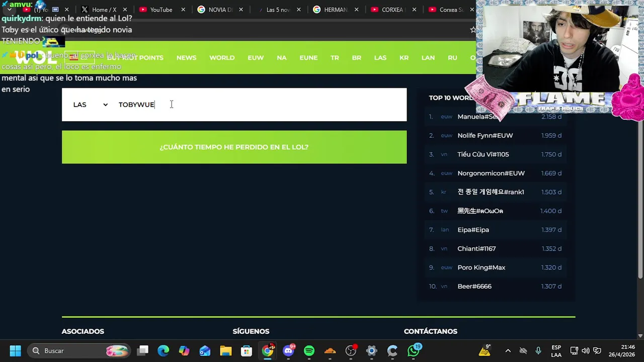
Task: Open the WORLD ranking menu item
Action: pyautogui.click(x=222, y=58)
